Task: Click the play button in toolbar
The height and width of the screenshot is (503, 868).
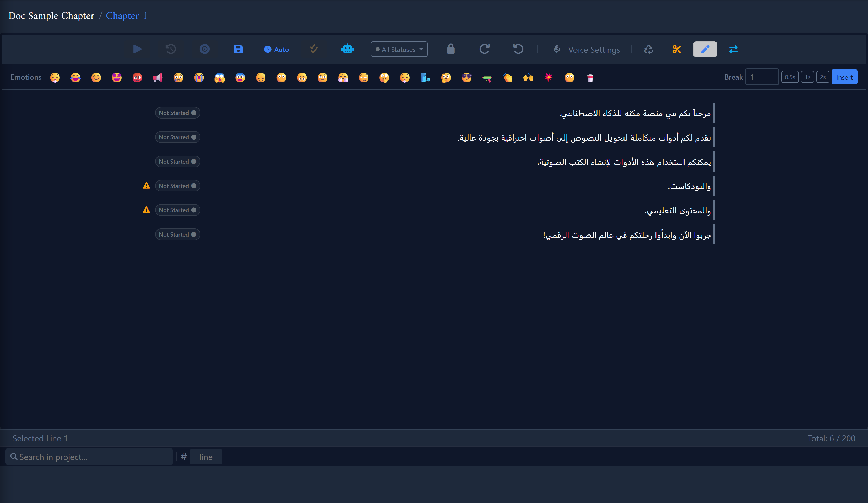Action: [137, 49]
